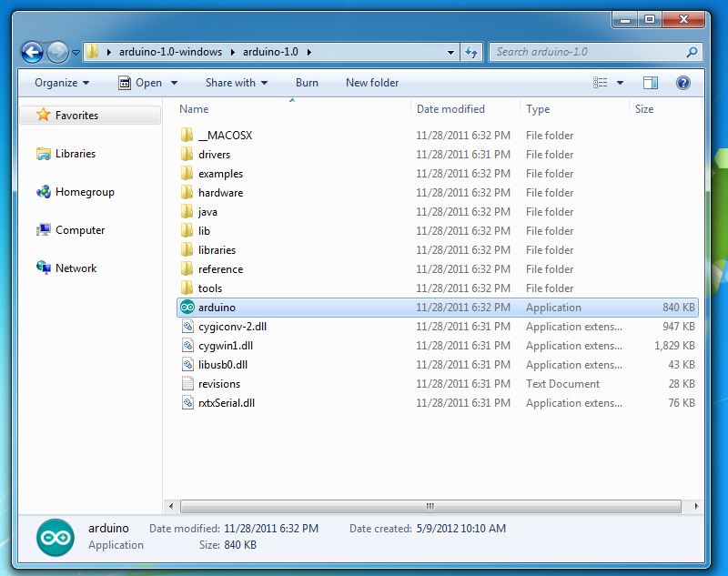Click New folder in toolbar
The width and height of the screenshot is (728, 576).
point(372,83)
